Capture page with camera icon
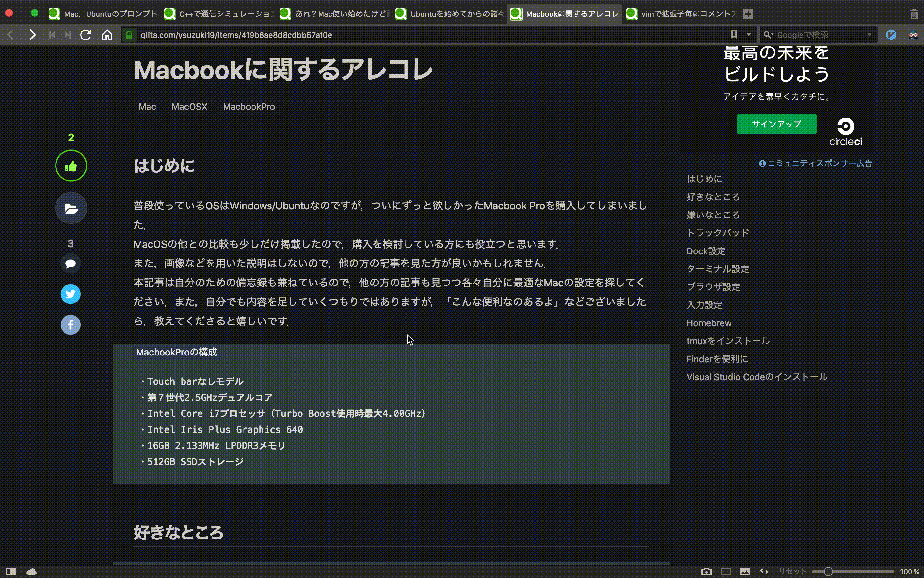 click(x=707, y=572)
